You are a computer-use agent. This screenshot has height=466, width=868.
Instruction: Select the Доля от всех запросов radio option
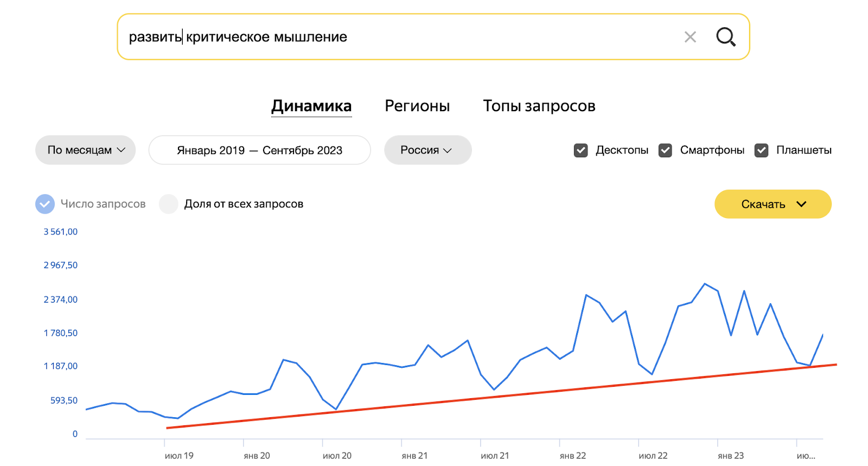pyautogui.click(x=169, y=204)
